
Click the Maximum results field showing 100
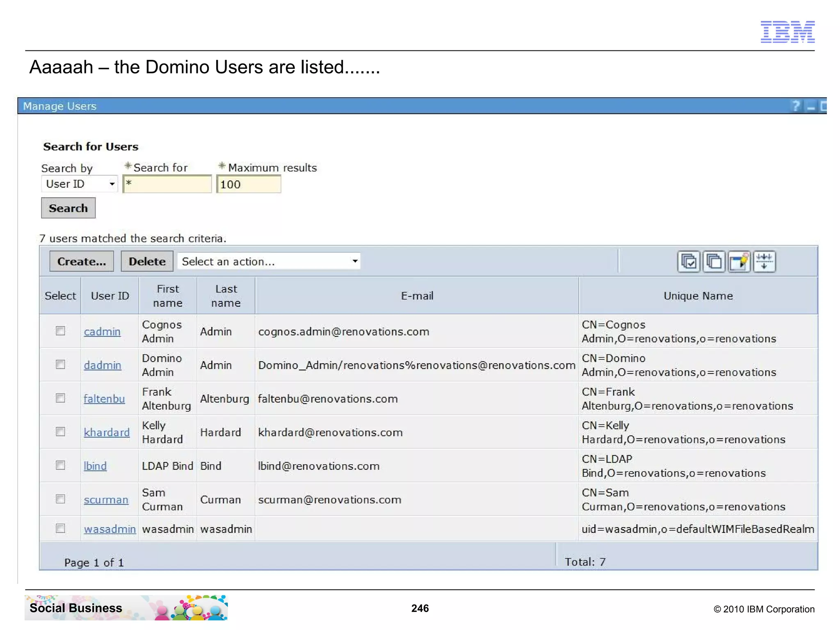point(249,184)
